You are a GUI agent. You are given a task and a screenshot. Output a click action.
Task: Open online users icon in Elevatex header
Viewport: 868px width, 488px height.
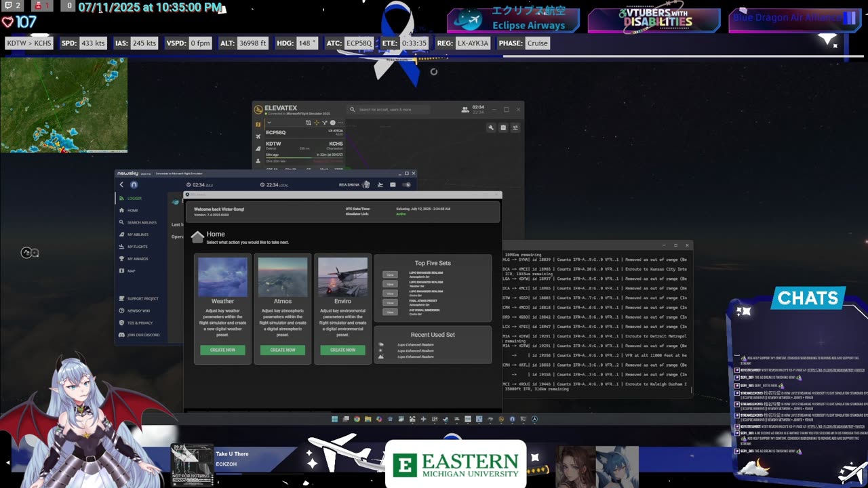(x=465, y=109)
